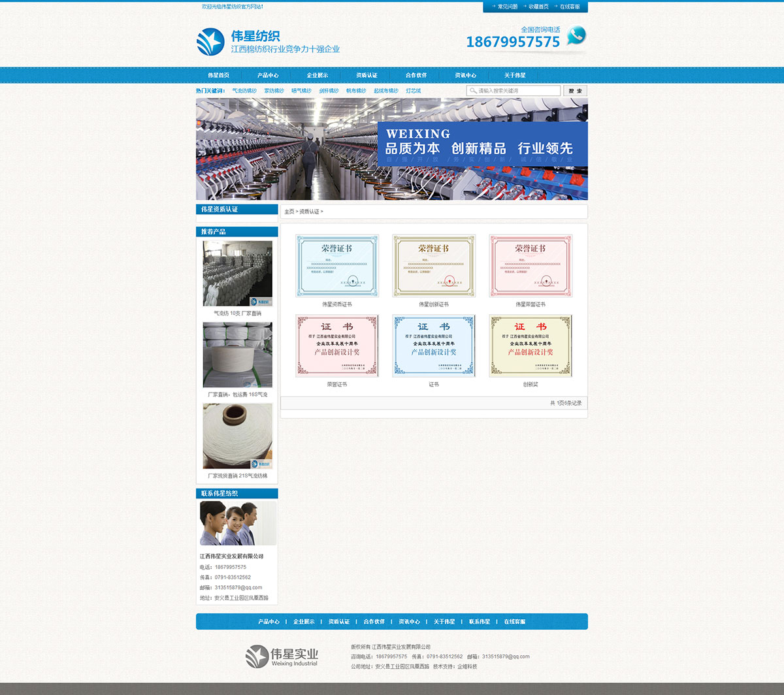Select 收藏首页 in the top bar
Viewport: 784px width, 695px height.
[x=538, y=7]
